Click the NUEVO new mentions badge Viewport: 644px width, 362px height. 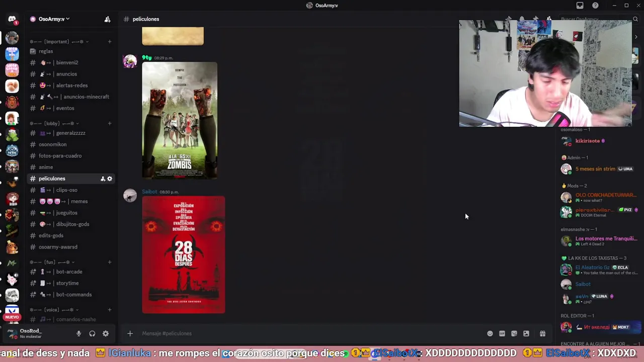click(x=12, y=317)
